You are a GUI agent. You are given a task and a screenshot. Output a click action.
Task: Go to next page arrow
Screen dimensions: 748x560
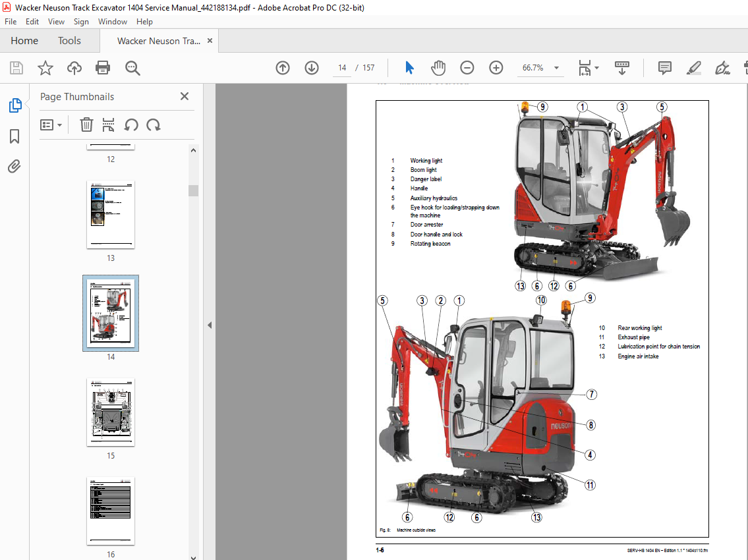[x=312, y=68]
